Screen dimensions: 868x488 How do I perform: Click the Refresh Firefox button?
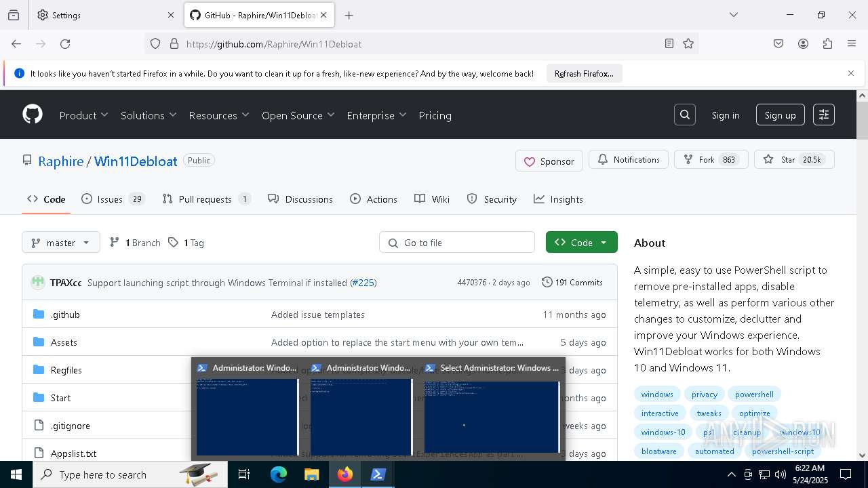(584, 73)
